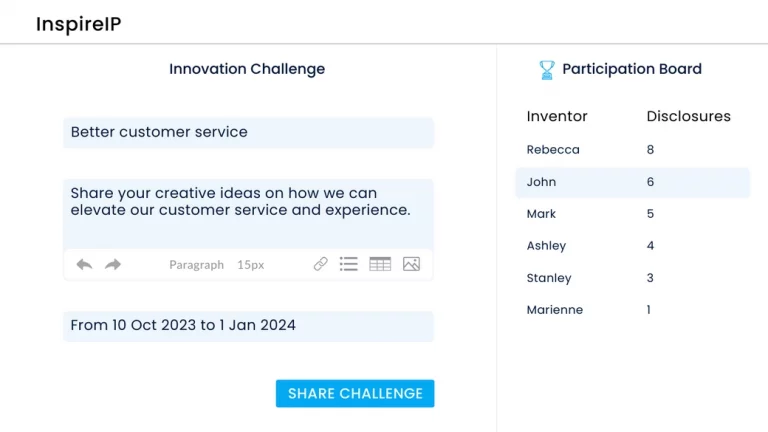Click the undo arrow in editor toolbar
Viewport: 768px width, 432px height.
(84, 265)
